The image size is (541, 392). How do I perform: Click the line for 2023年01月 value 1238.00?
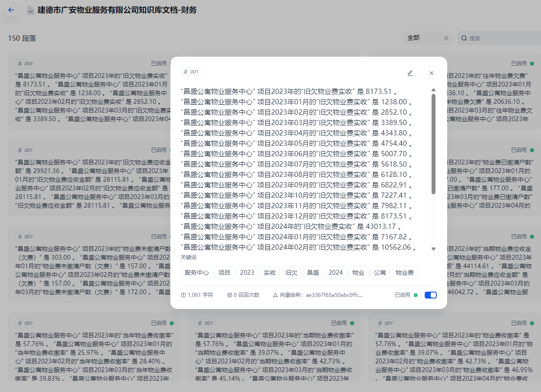pyautogui.click(x=296, y=102)
